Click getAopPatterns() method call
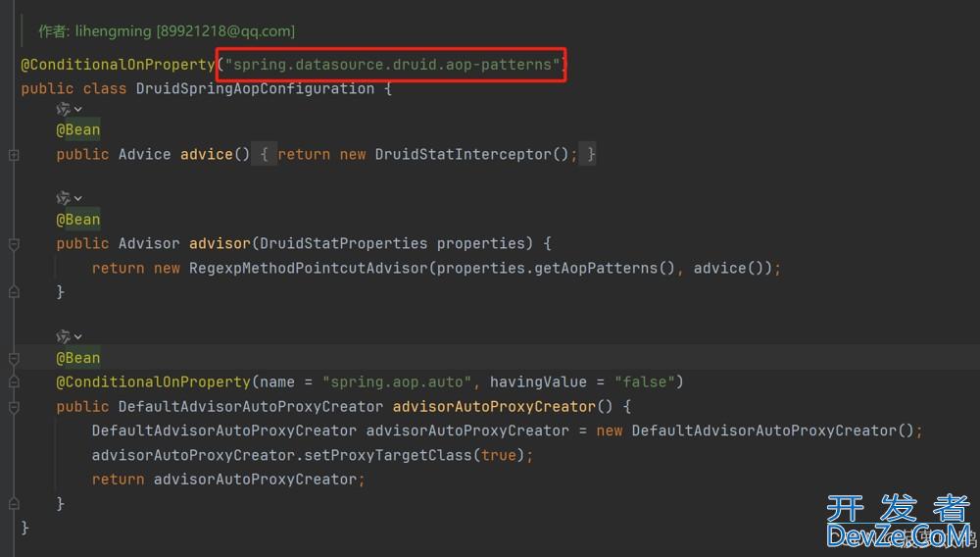The height and width of the screenshot is (557, 980). tap(605, 268)
